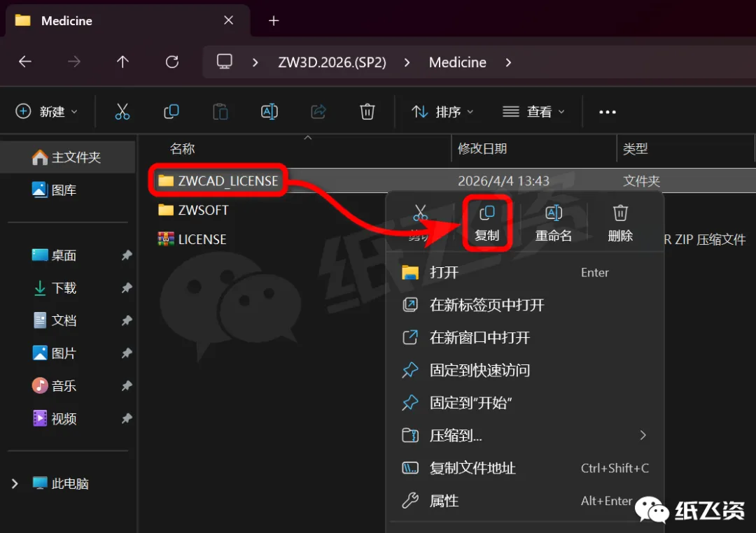Unpin 文档 using its pin icon
This screenshot has height=533, width=756.
pos(126,320)
